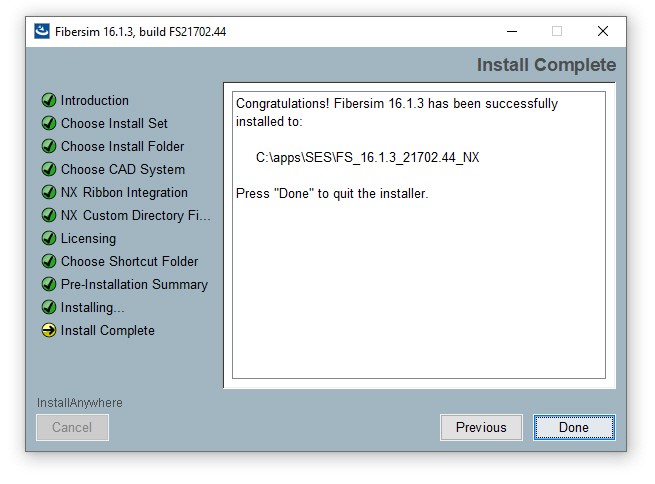The image size is (655, 484).
Task: Click the checkmark icon next to Choose Install Set
Action: pyautogui.click(x=49, y=123)
